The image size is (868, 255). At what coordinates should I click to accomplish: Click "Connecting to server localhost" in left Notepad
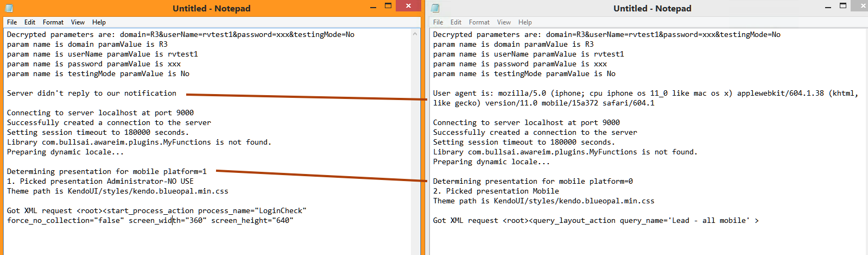tap(100, 113)
